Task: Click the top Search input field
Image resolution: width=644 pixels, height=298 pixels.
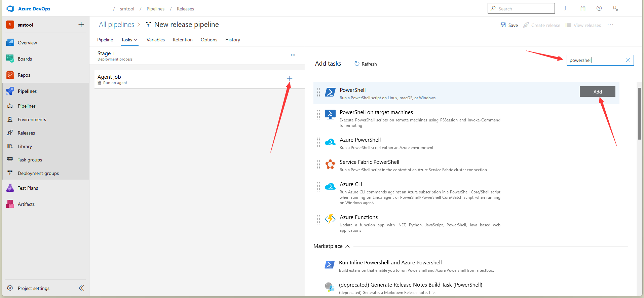Action: click(525, 9)
